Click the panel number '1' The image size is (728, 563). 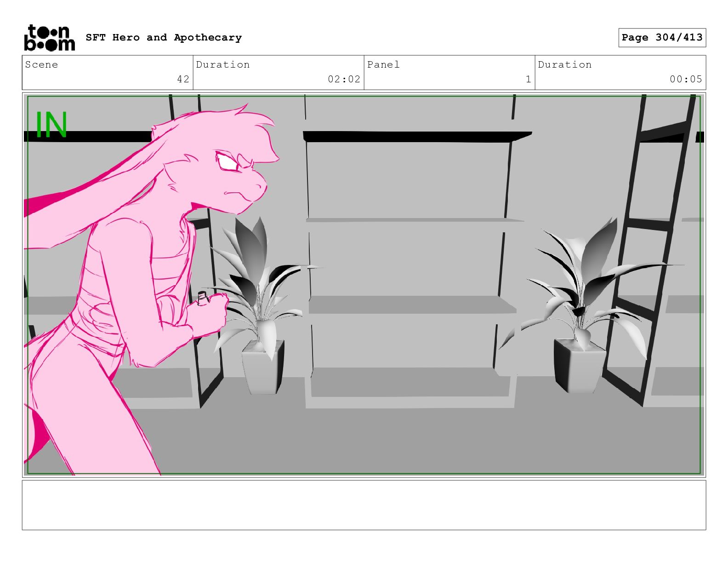pyautogui.click(x=529, y=79)
